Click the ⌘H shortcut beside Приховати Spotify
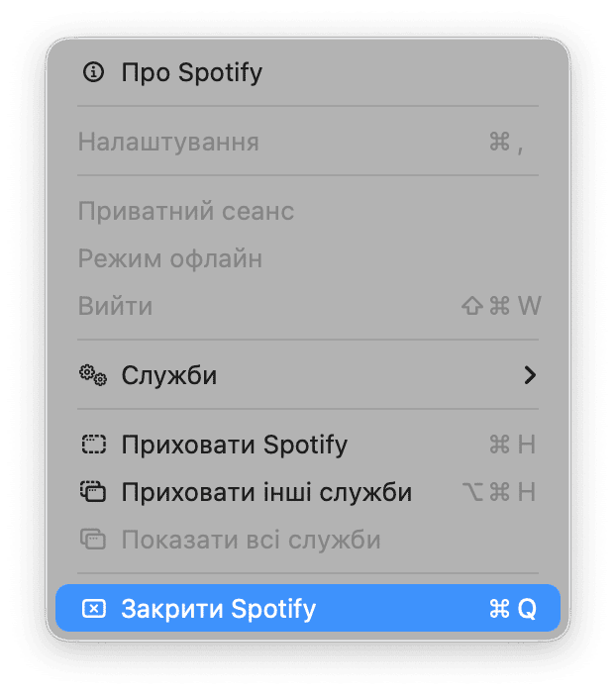This screenshot has height=695, width=616. (x=512, y=445)
